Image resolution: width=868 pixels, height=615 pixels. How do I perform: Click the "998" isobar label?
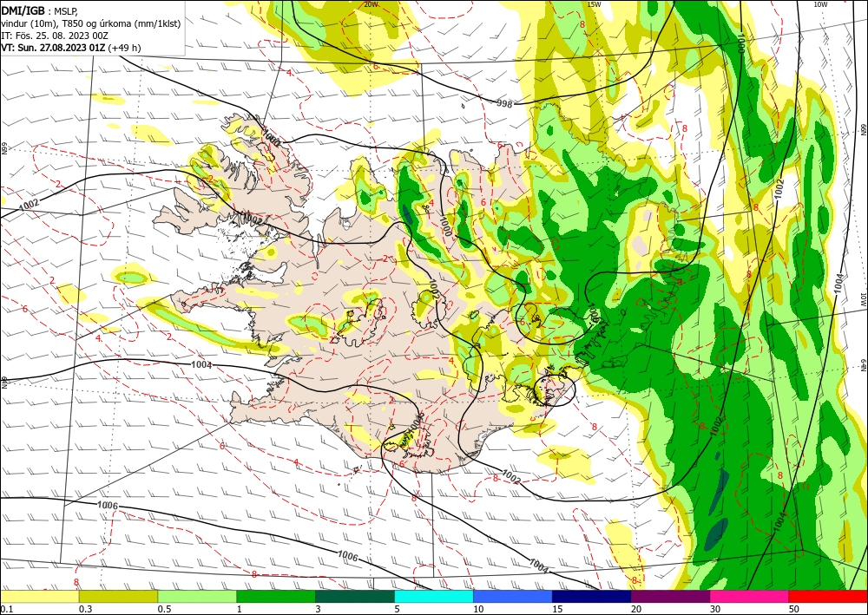pos(504,103)
